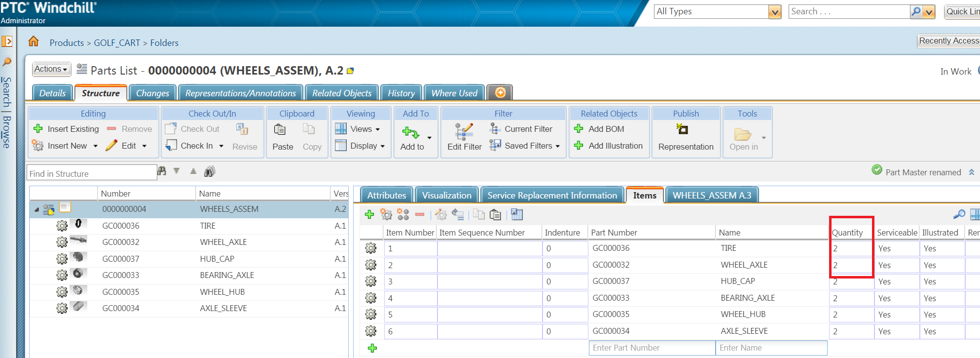
Task: Click the Edit Filter icon
Action: pyautogui.click(x=464, y=131)
